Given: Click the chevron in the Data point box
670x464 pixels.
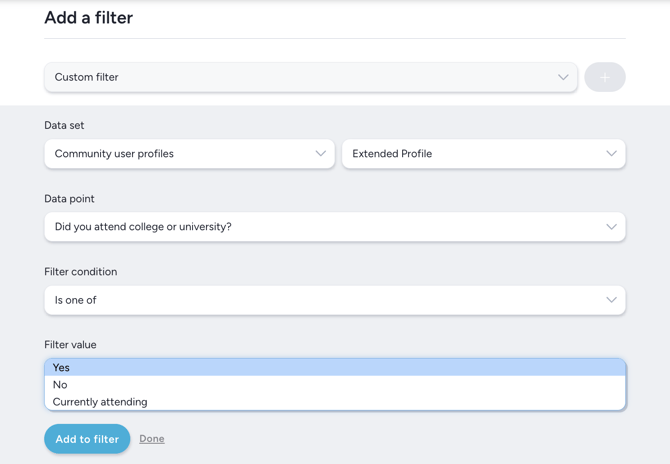Looking at the screenshot, I should pyautogui.click(x=611, y=227).
